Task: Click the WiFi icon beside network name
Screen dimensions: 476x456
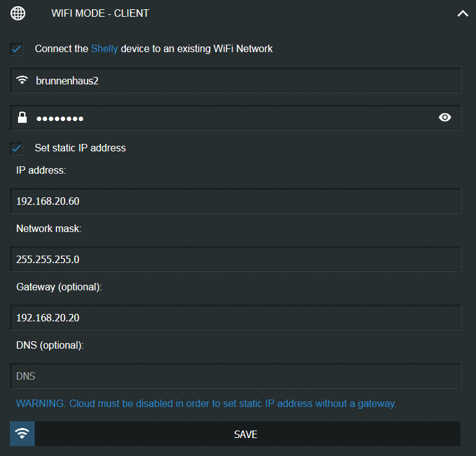Action: (23, 80)
